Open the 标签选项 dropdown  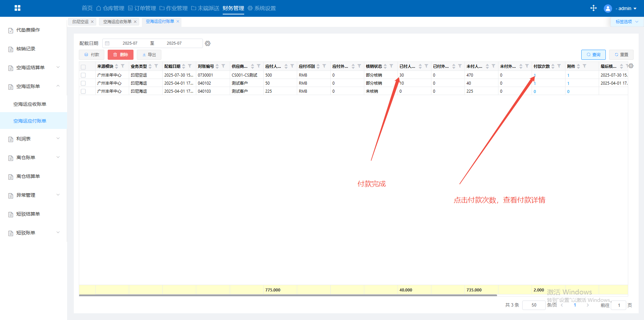pos(627,22)
